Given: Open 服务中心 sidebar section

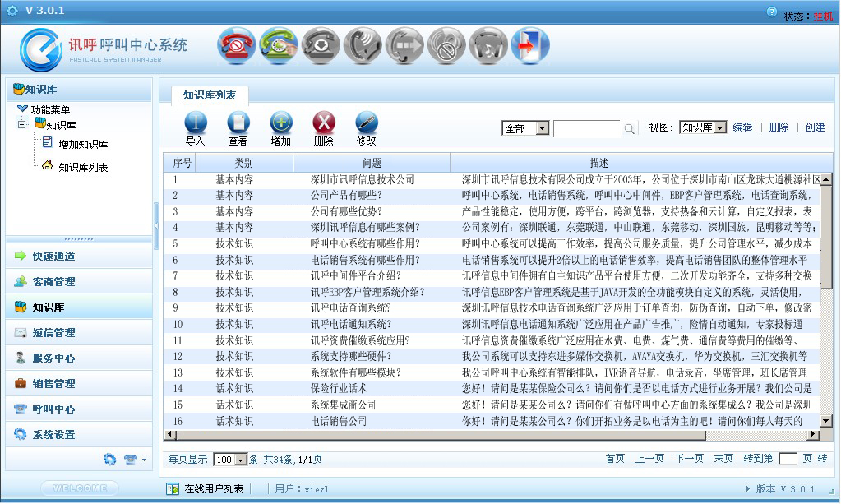Looking at the screenshot, I should (x=79, y=358).
